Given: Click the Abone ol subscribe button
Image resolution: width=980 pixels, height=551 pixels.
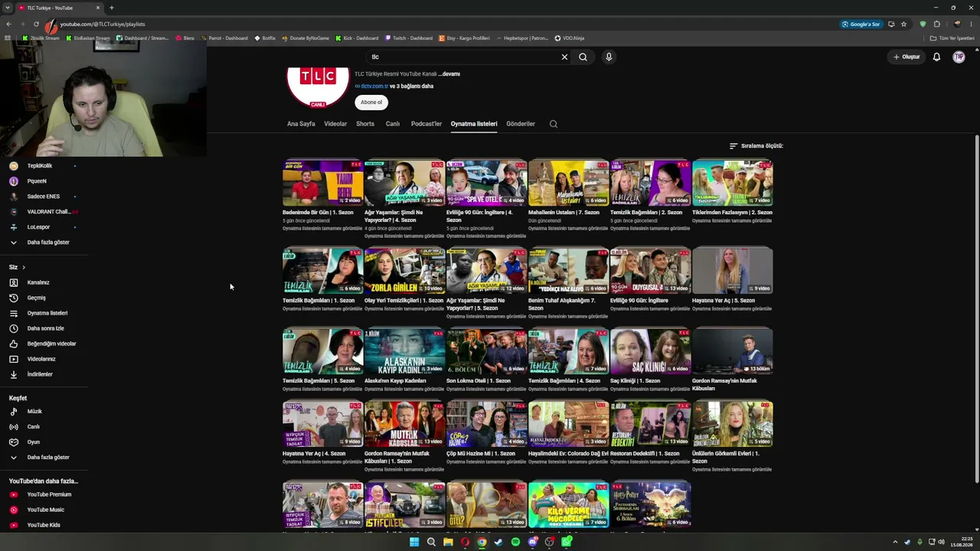Looking at the screenshot, I should [371, 103].
